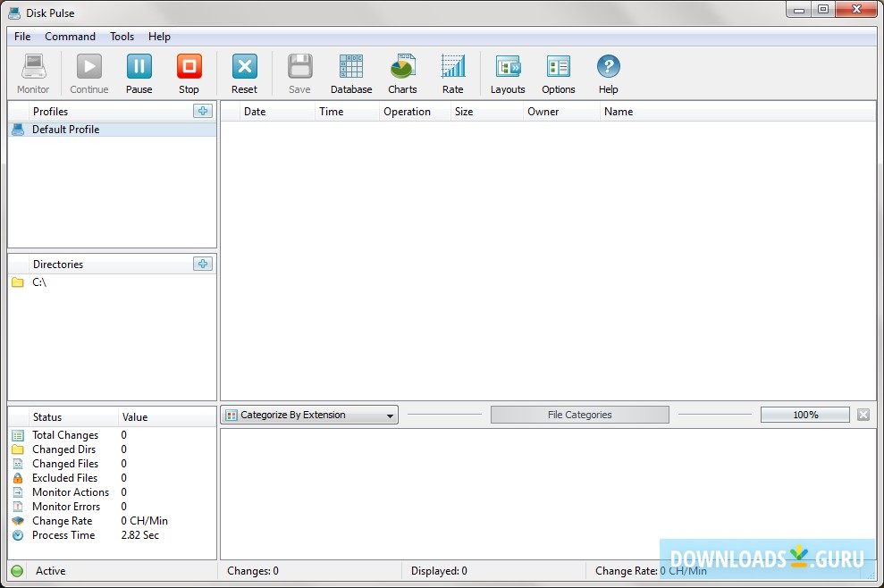Viewport: 884px width, 588px height.
Task: Click Displayed: 0 in status bar
Action: (439, 570)
